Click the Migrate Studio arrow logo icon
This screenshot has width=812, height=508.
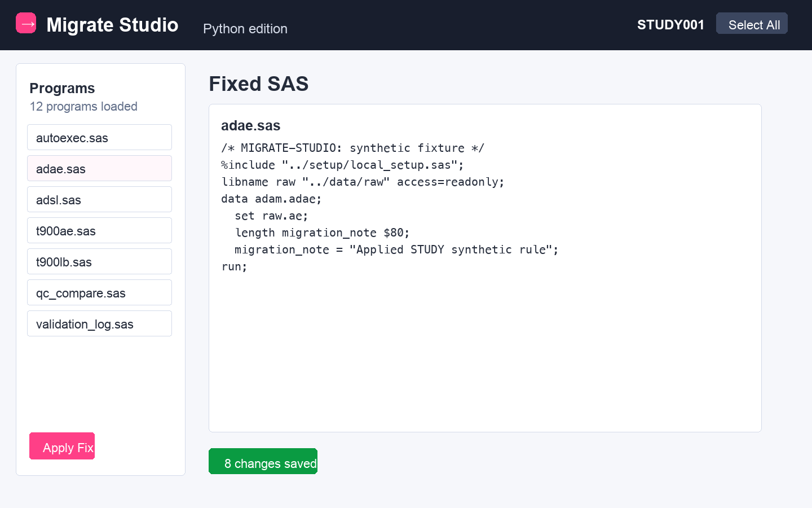coord(26,23)
